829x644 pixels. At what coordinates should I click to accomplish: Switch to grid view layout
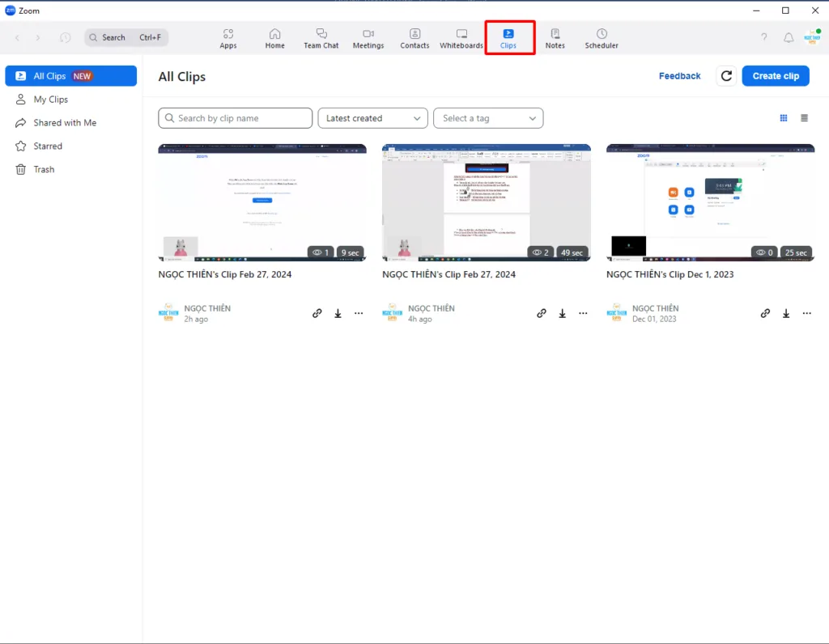pos(784,118)
